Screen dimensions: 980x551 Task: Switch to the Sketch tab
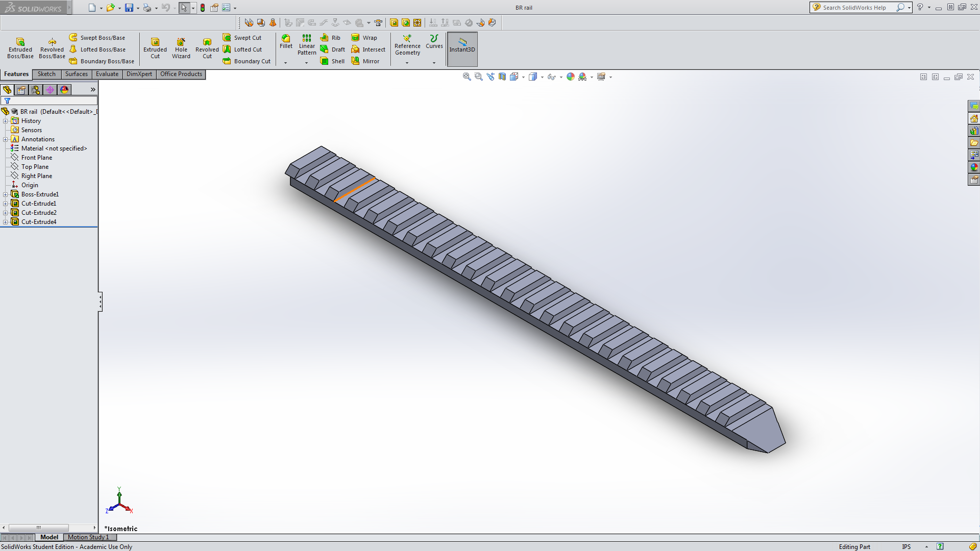(46, 74)
